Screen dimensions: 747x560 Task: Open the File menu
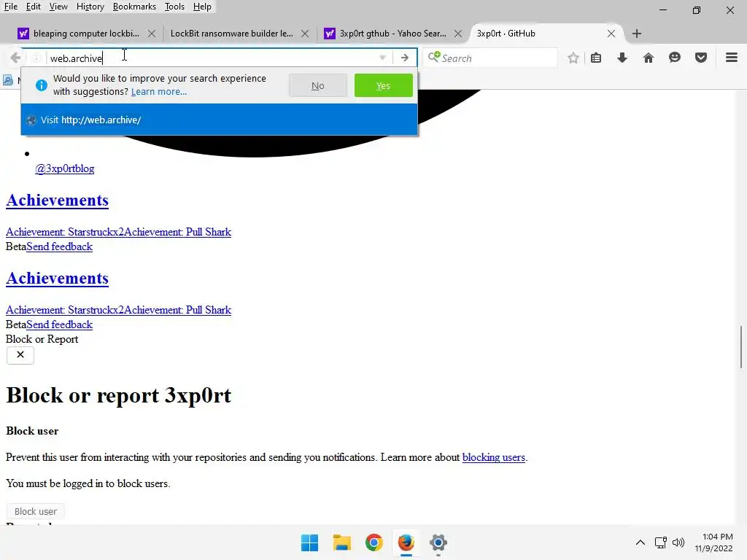click(x=11, y=7)
